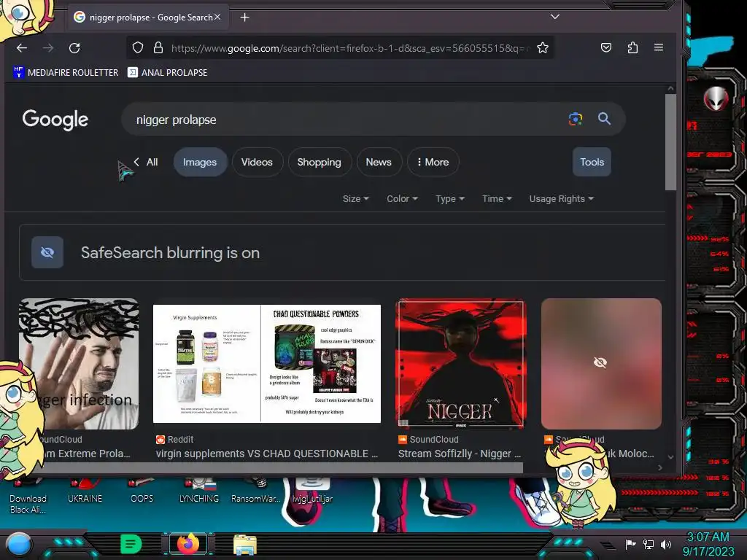The image size is (747, 560).
Task: Expand the More search categories menu
Action: point(433,162)
